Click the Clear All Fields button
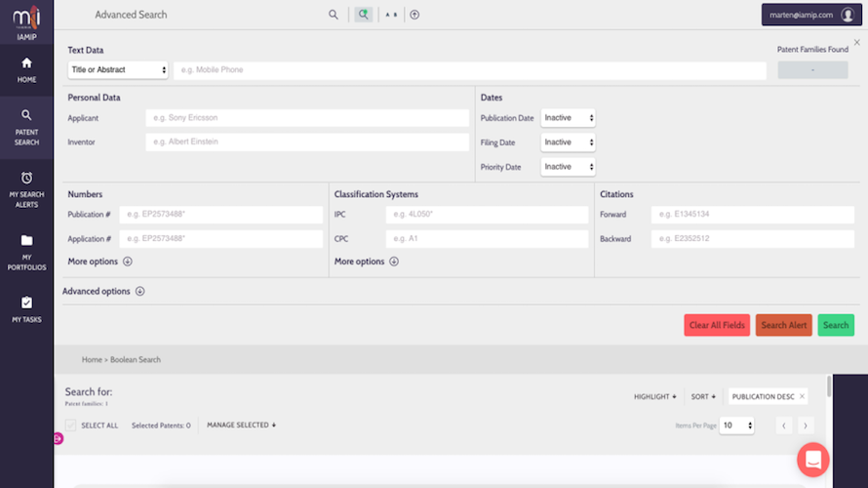The image size is (868, 488). (x=717, y=325)
